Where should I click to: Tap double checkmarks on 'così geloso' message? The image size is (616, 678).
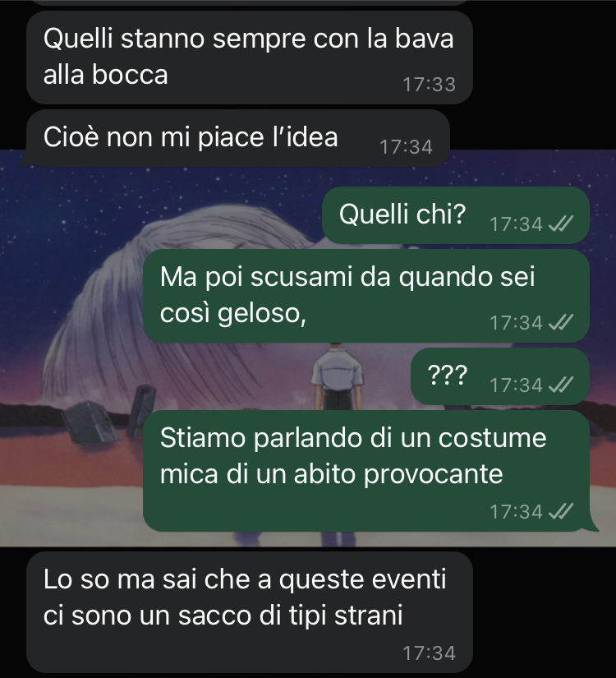(x=561, y=323)
